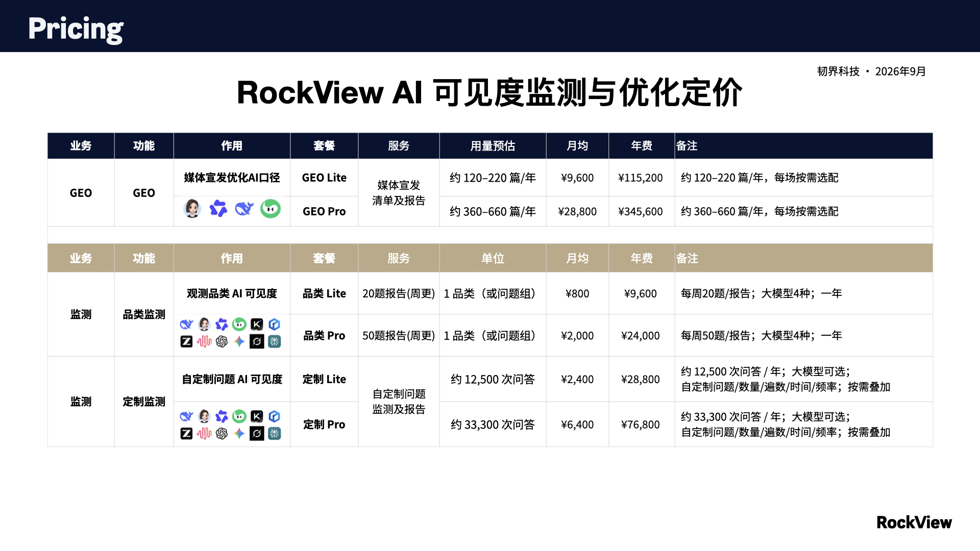
Task: Click the teal Perplexity icon in 定制监测 row
Action: [275, 434]
